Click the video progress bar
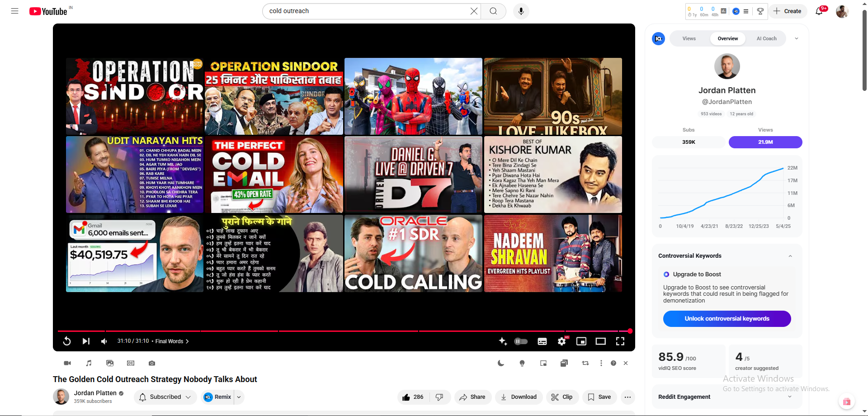Viewport: 868px width, 416px height. pos(344,331)
